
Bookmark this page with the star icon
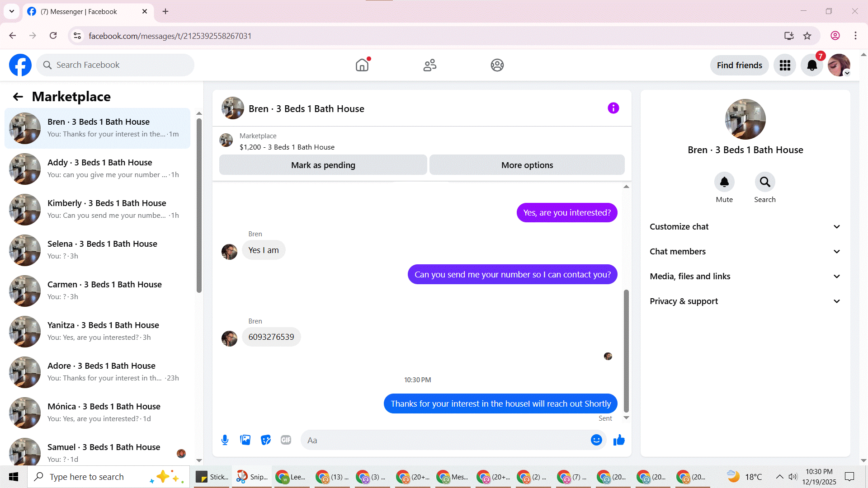tap(807, 36)
